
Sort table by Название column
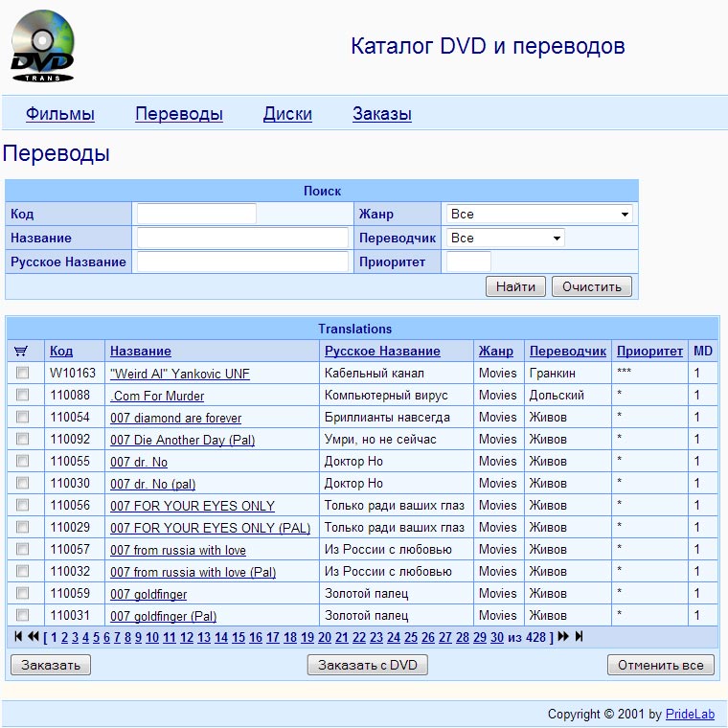[141, 351]
